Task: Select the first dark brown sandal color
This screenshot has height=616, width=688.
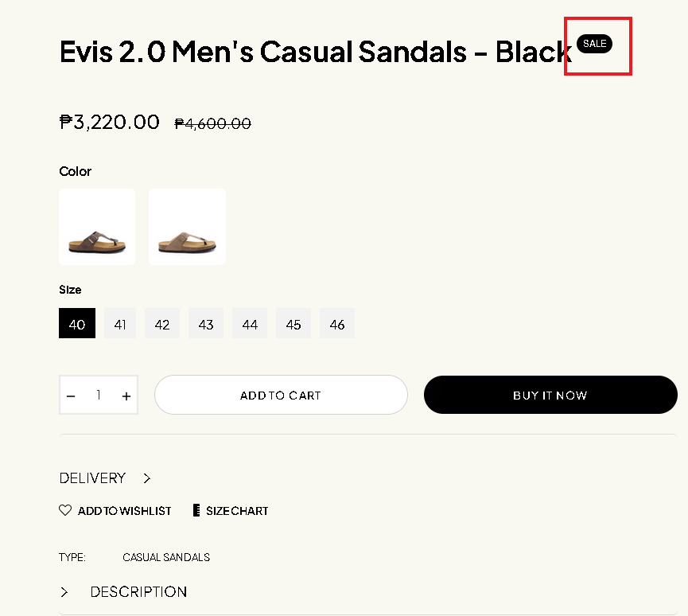Action: pos(97,227)
